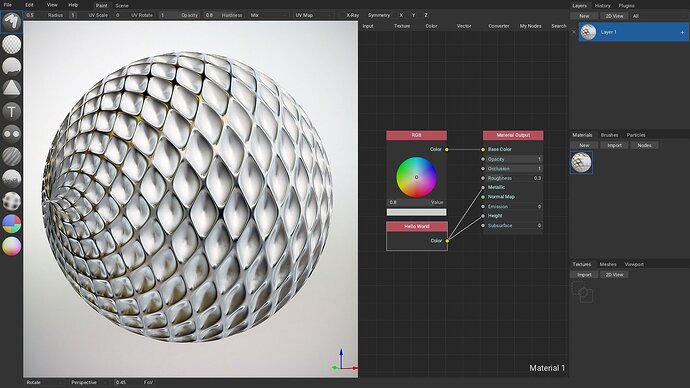The width and height of the screenshot is (690, 388).
Task: Toggle X-Ray mode
Action: 352,15
